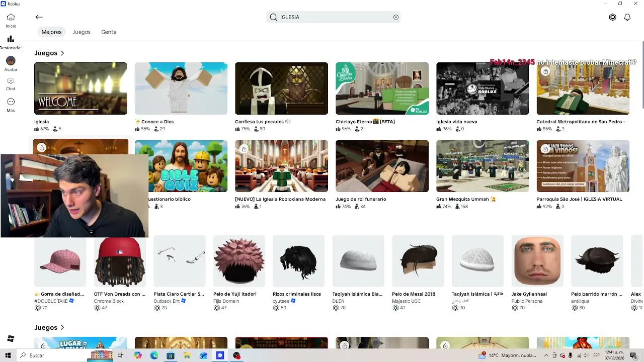Launch Copilot from the taskbar
The image size is (644, 362).
(138, 355)
